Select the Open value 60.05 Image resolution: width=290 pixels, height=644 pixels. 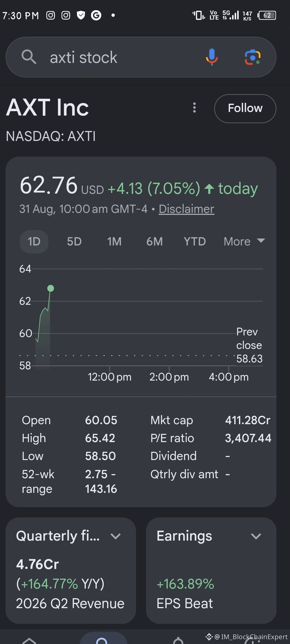(101, 420)
